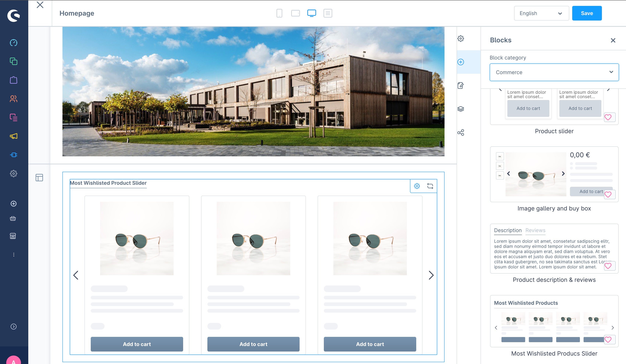Open the three-dot more menu in the sidebar

pyautogui.click(x=14, y=255)
